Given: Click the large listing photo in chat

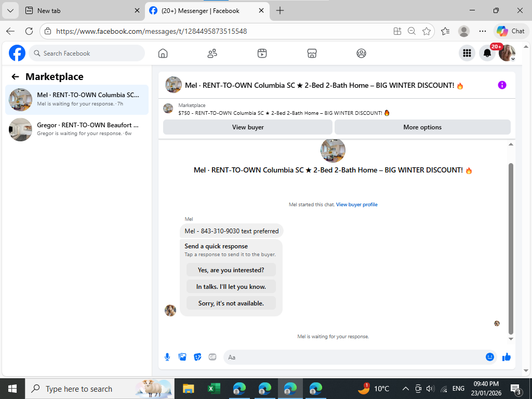Looking at the screenshot, I should point(333,150).
